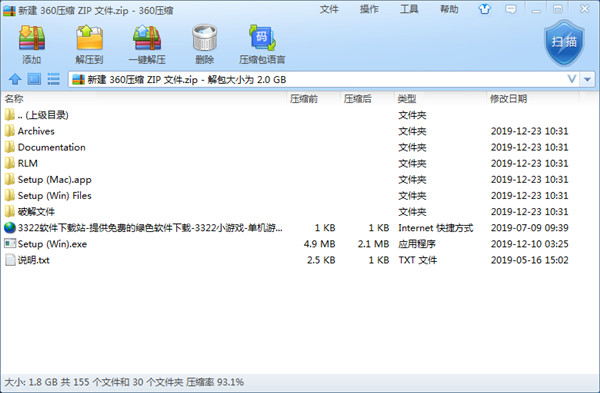Viewport: 600px width, 393px height.
Task: Select the 3322 Internet shortcut globe icon
Action: (10, 228)
